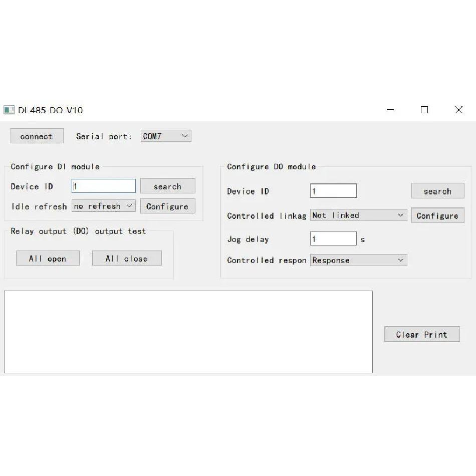
Task: Expand the Idle refresh dropdown
Action: point(104,206)
